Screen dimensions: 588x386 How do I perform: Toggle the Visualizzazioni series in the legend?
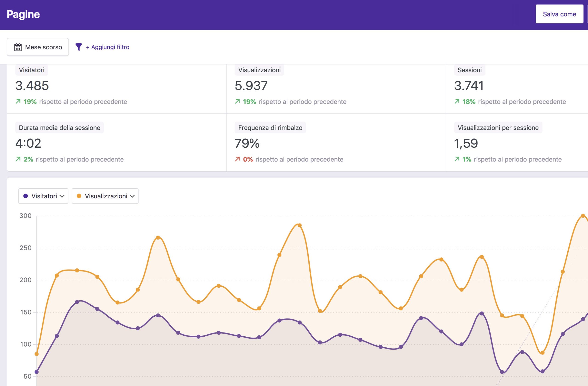tap(105, 196)
